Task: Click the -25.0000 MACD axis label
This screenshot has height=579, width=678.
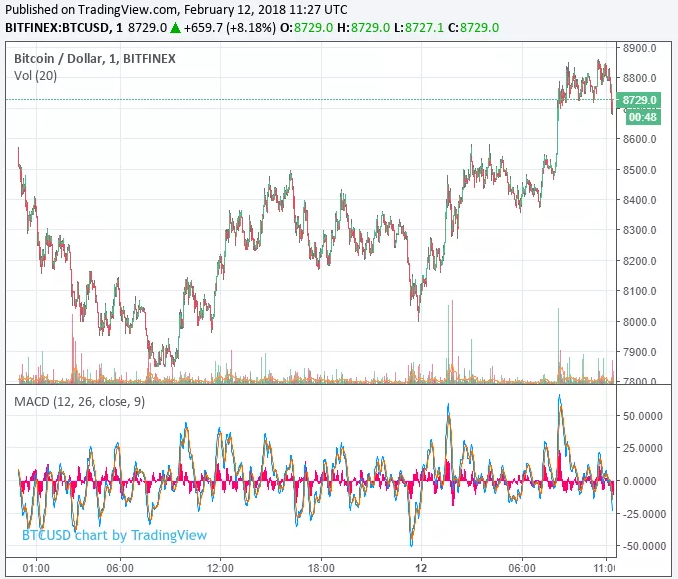Action: [644, 514]
